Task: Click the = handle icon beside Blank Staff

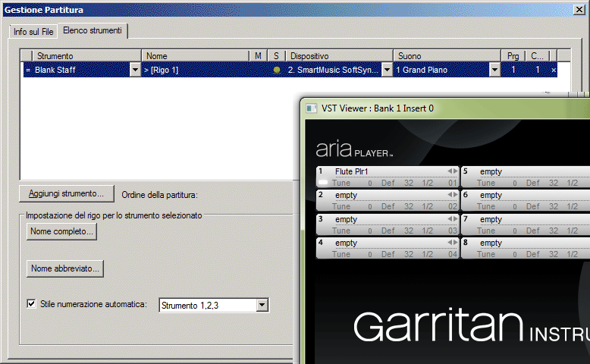Action: pyautogui.click(x=28, y=70)
